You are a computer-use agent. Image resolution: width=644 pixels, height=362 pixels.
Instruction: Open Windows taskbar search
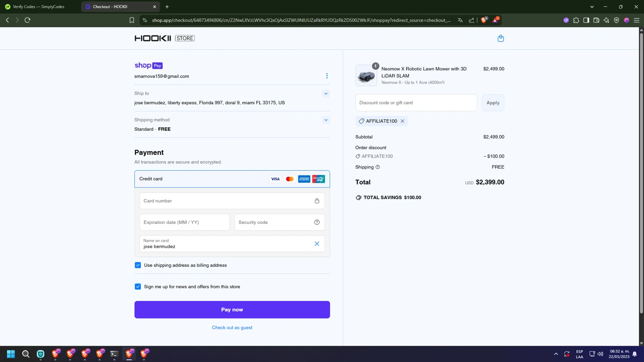(26, 354)
